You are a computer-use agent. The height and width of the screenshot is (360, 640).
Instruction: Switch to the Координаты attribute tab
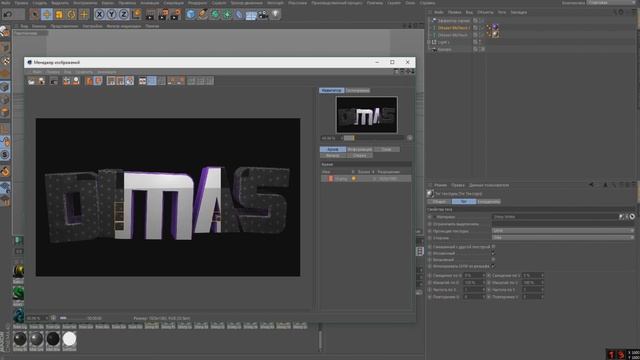point(489,202)
